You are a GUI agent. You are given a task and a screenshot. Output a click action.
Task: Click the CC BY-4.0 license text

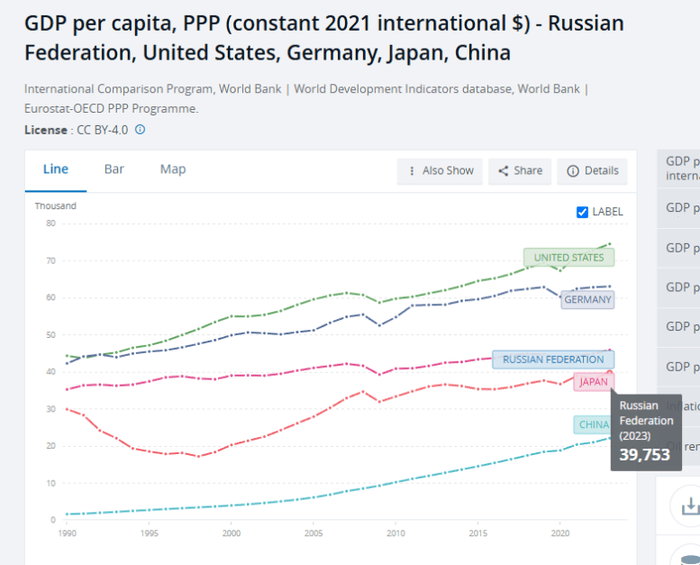click(100, 129)
